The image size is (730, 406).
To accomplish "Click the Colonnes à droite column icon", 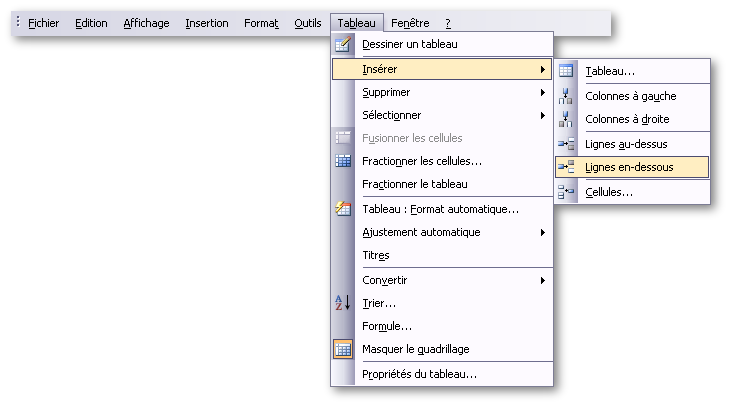I will click(x=566, y=119).
